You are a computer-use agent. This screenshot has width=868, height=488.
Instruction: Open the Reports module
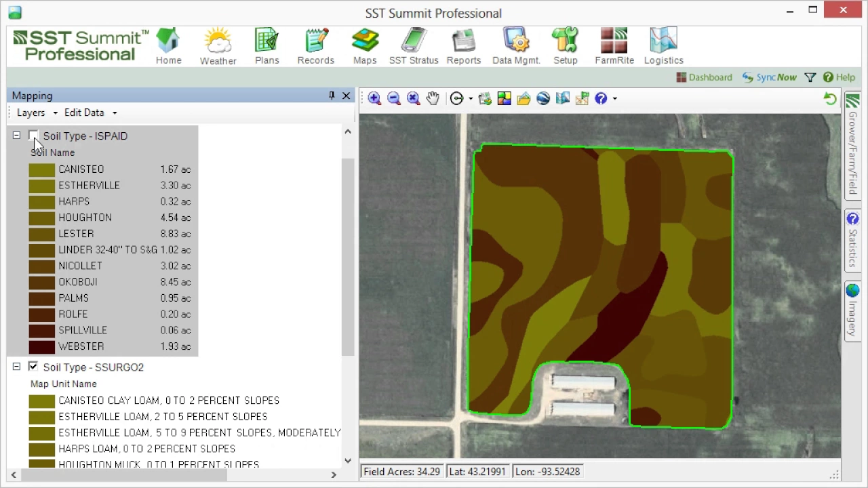click(x=464, y=46)
